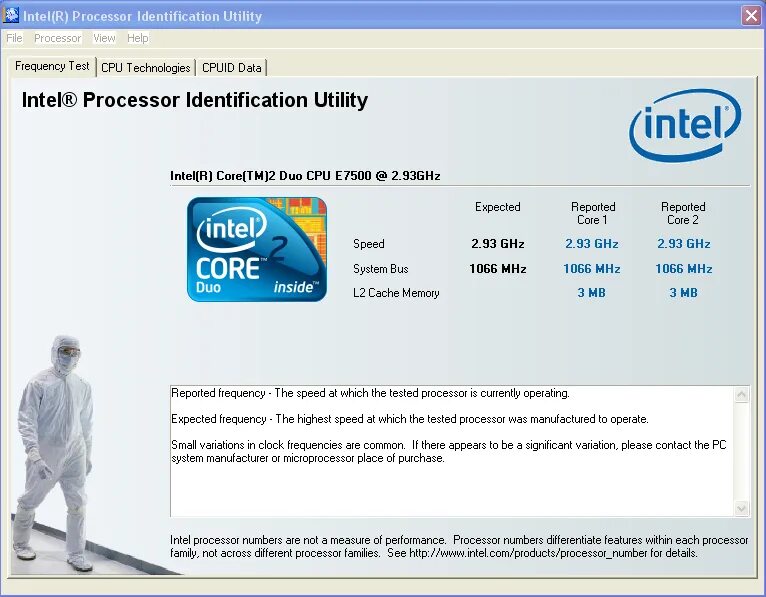Image resolution: width=766 pixels, height=597 pixels.
Task: Open the File menu
Action: tap(14, 38)
